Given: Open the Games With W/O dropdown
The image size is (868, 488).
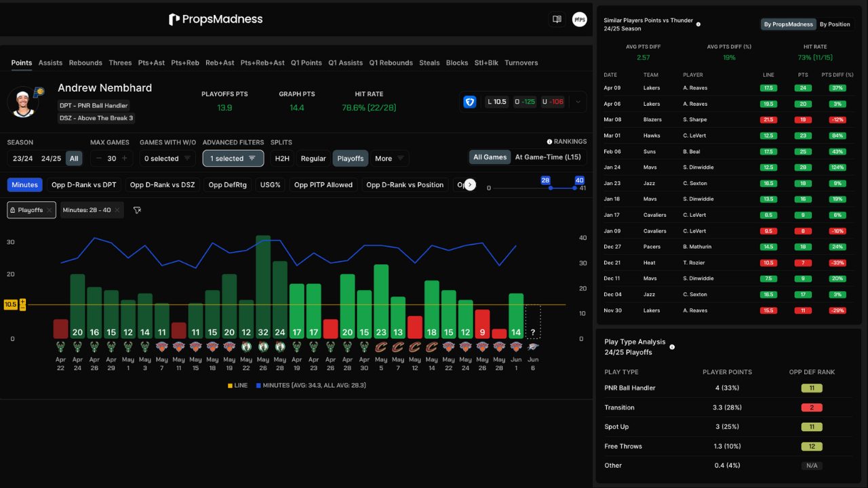Looking at the screenshot, I should coord(167,159).
